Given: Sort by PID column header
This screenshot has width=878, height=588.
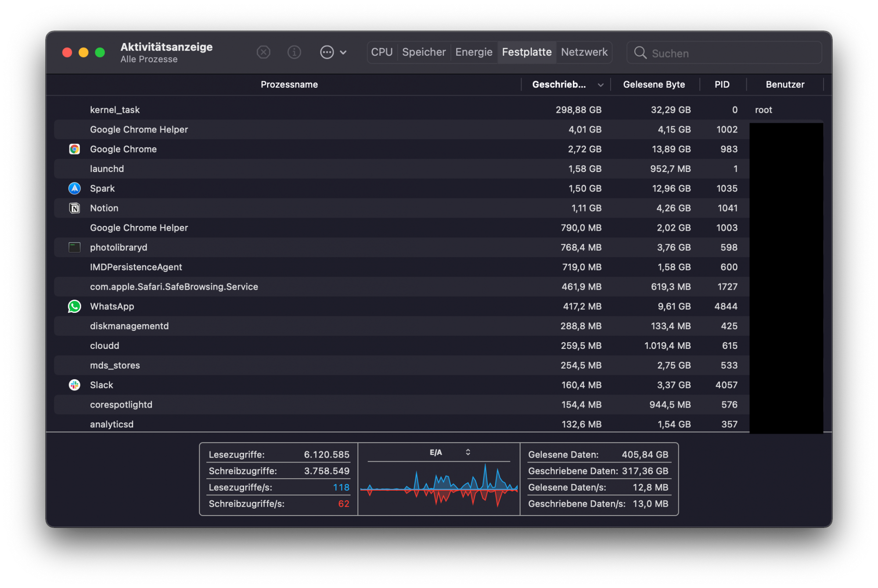Looking at the screenshot, I should coord(722,85).
